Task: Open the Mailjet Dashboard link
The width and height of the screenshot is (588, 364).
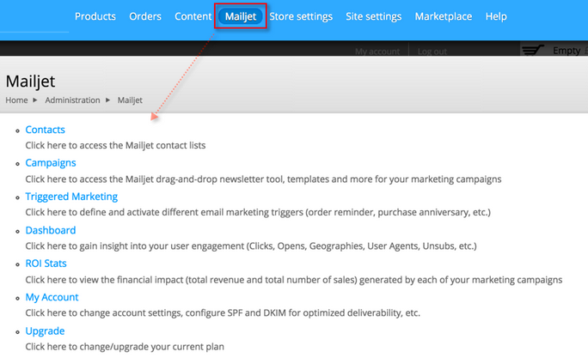Action: pyautogui.click(x=51, y=230)
